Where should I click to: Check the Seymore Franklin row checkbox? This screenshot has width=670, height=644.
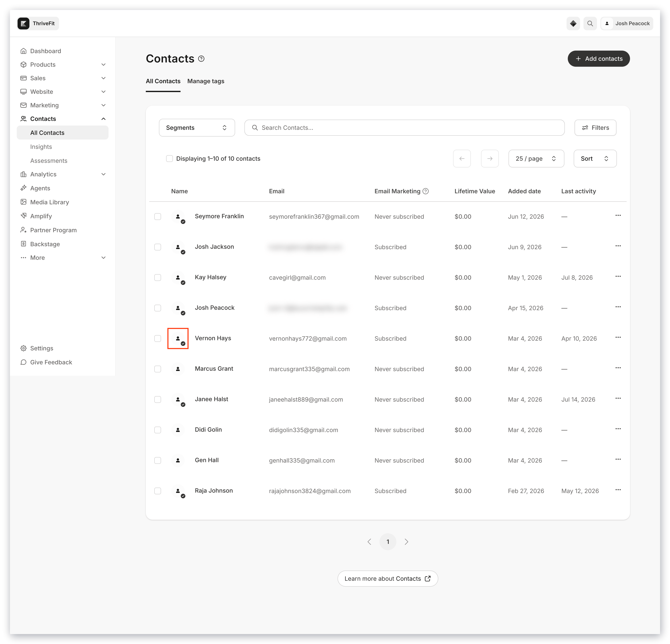tap(158, 217)
